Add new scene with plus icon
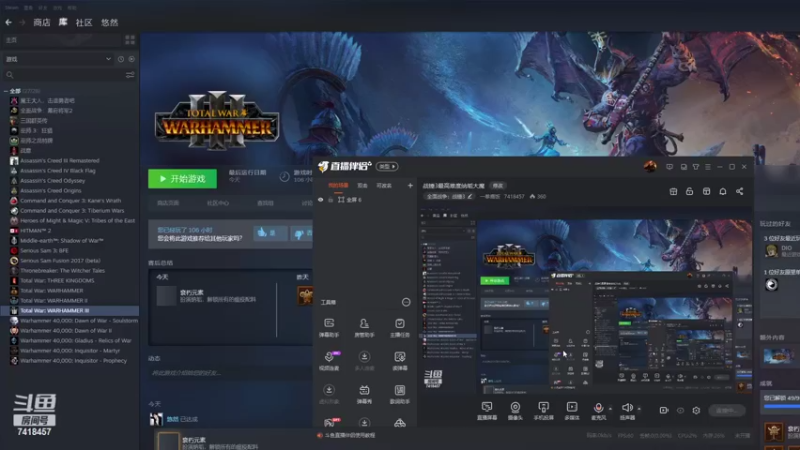This screenshot has height=450, width=800. [410, 186]
